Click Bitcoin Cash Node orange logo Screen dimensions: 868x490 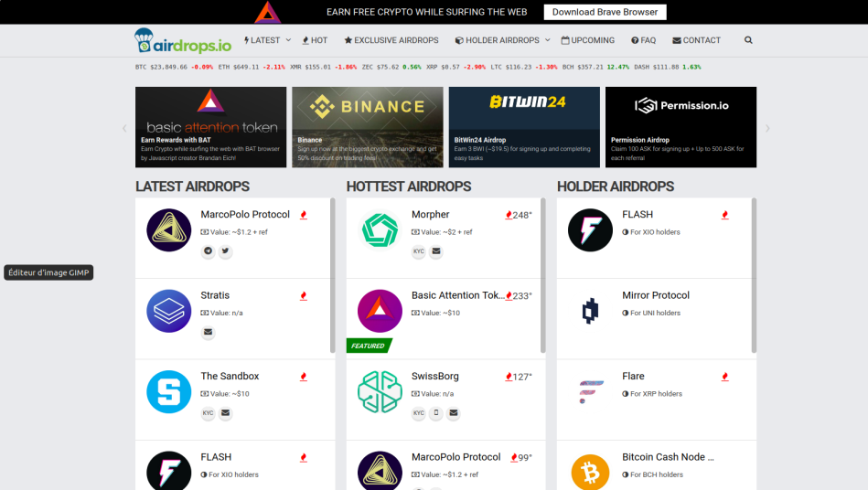click(x=590, y=473)
